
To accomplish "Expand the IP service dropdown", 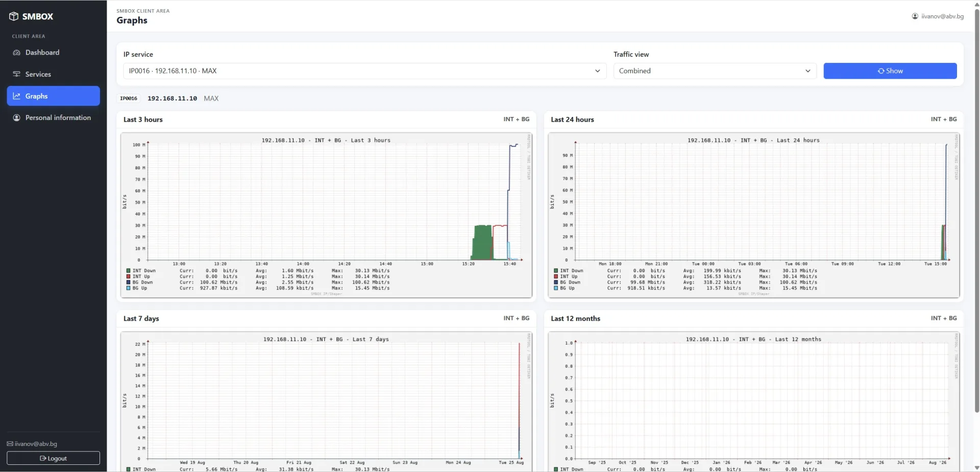I will tap(364, 71).
